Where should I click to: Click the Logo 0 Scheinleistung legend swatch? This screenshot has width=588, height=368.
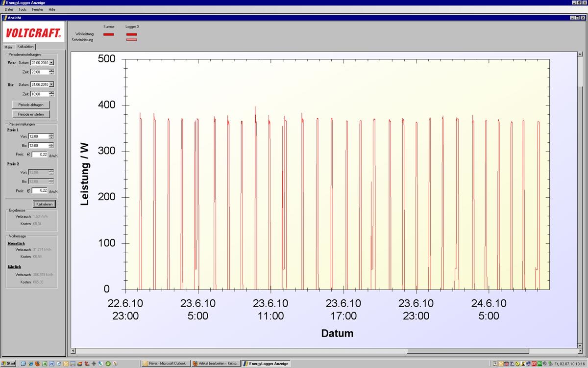click(x=131, y=40)
